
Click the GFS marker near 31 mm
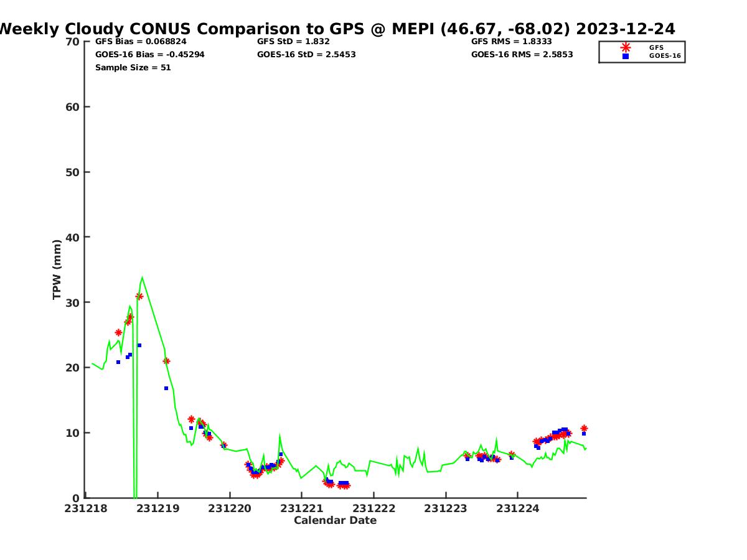pos(139,296)
